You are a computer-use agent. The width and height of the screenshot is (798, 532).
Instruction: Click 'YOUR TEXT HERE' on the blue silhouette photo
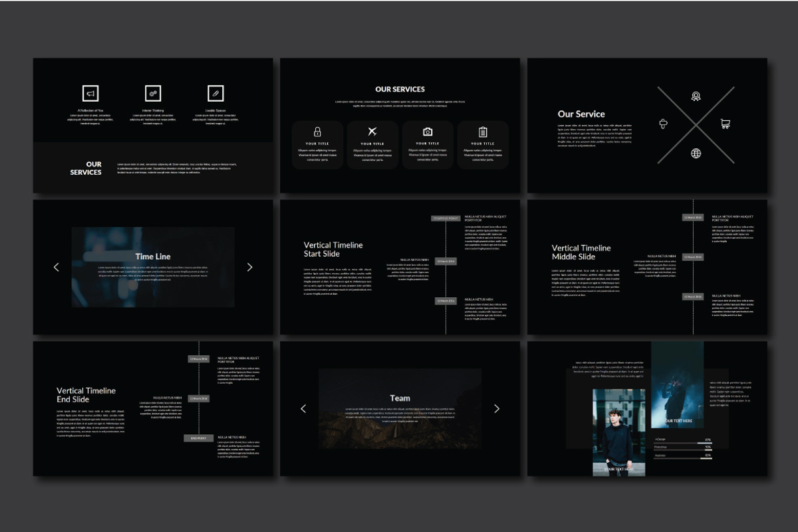(x=678, y=421)
